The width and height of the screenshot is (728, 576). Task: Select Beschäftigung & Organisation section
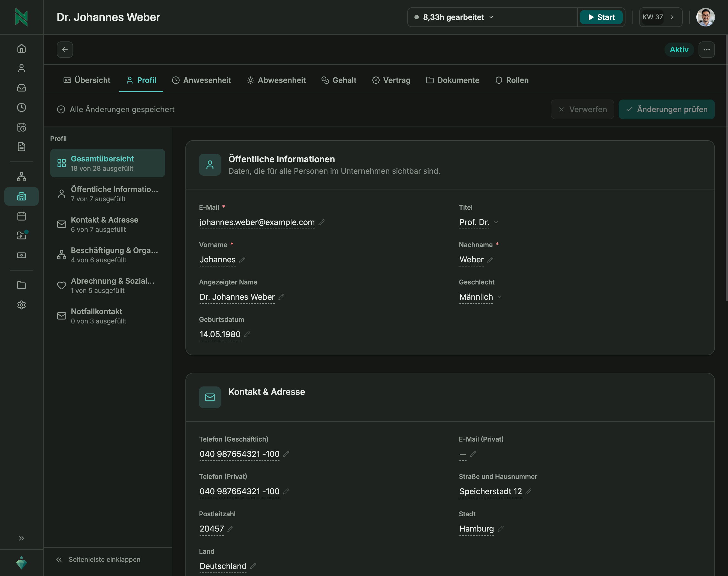108,255
